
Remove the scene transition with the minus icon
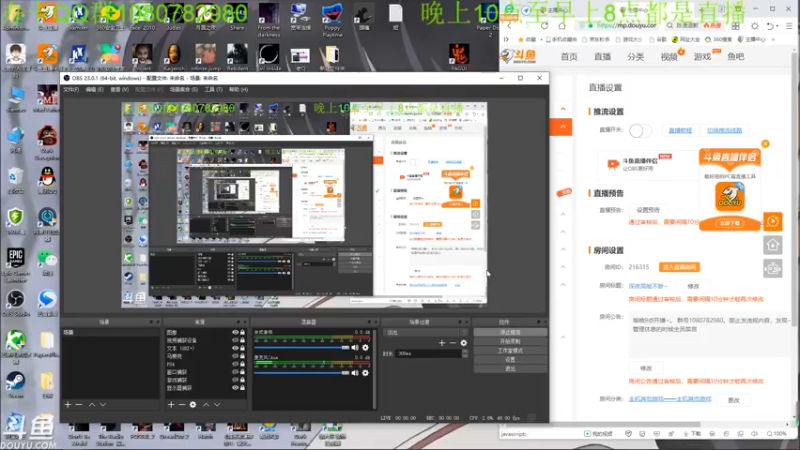(453, 343)
